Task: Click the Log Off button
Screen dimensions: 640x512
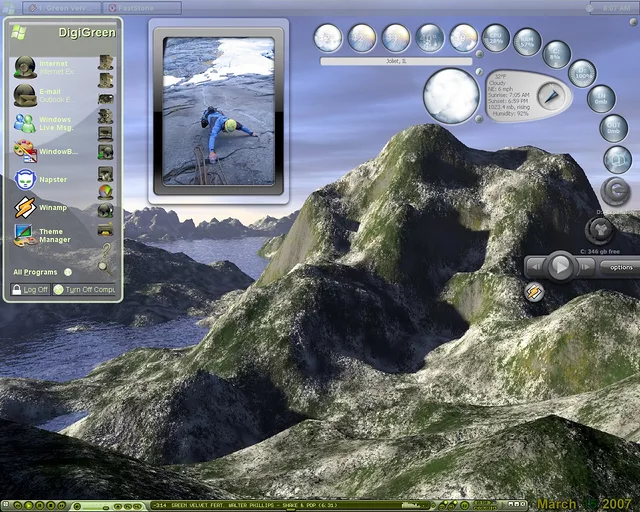Action: click(x=30, y=289)
